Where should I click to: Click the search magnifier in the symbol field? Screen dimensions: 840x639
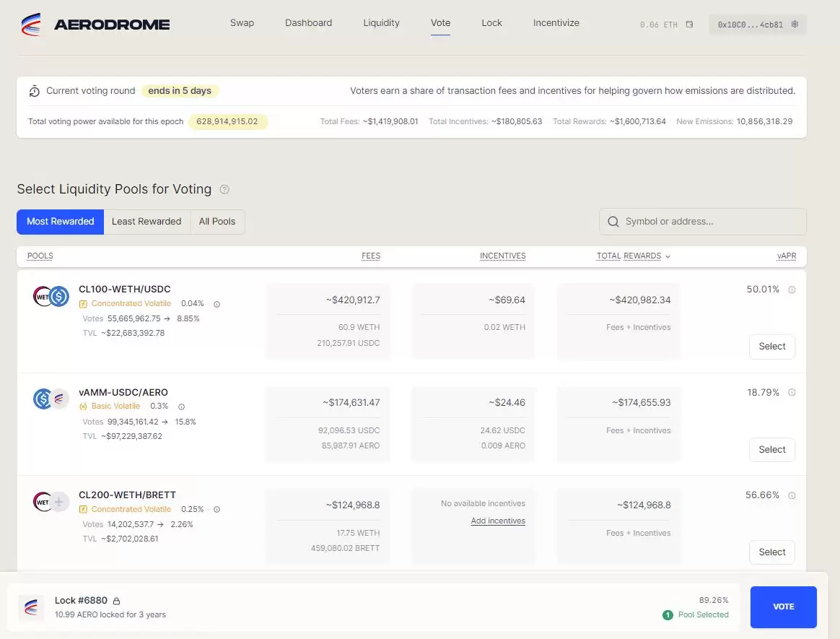613,221
